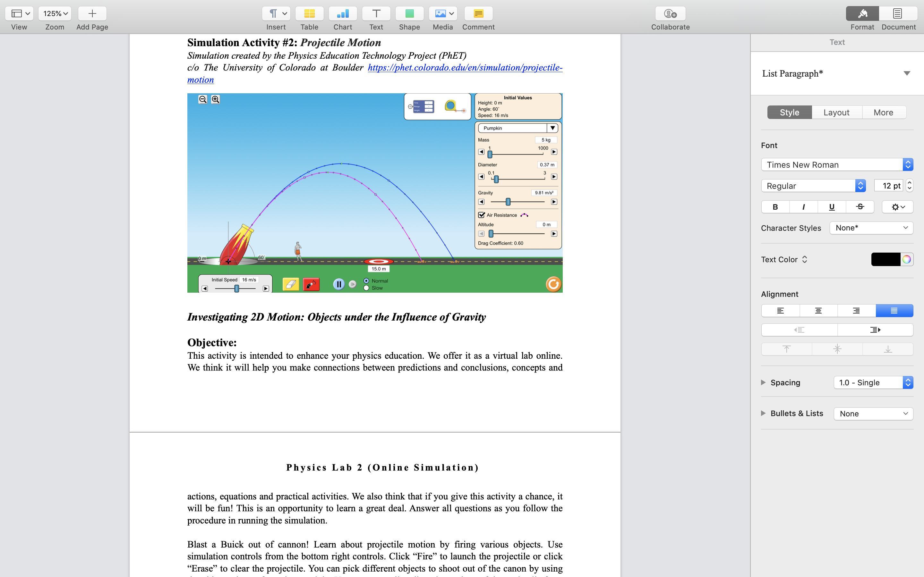The width and height of the screenshot is (924, 577).
Task: Click the font size field showing 12 pt
Action: click(x=888, y=186)
